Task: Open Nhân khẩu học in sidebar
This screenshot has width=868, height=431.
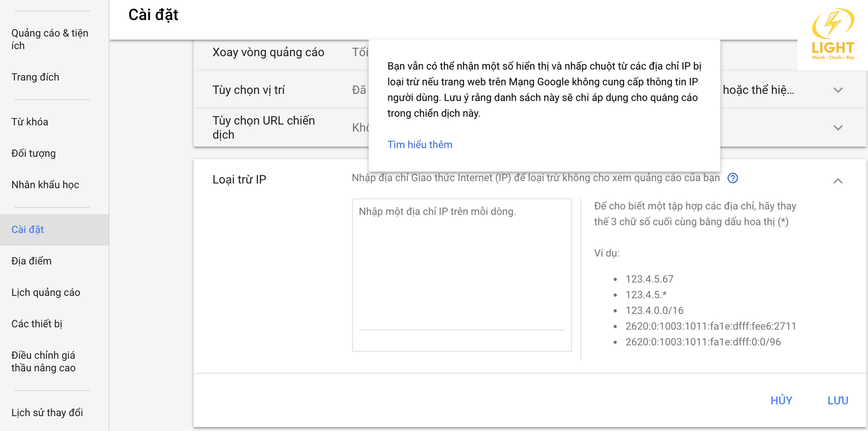Action: [45, 185]
